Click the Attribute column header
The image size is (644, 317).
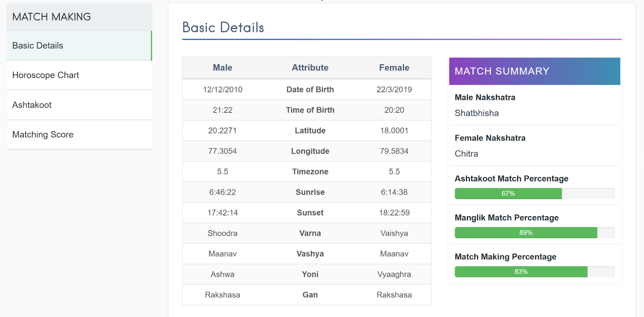pyautogui.click(x=310, y=68)
